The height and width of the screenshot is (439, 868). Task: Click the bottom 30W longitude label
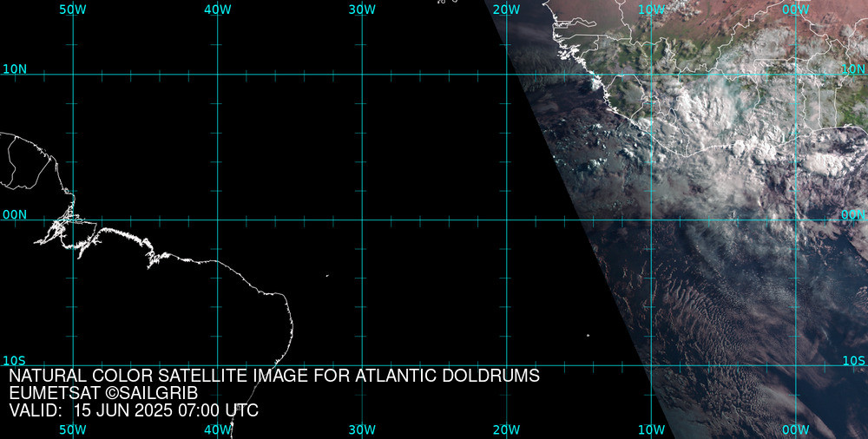(x=363, y=430)
